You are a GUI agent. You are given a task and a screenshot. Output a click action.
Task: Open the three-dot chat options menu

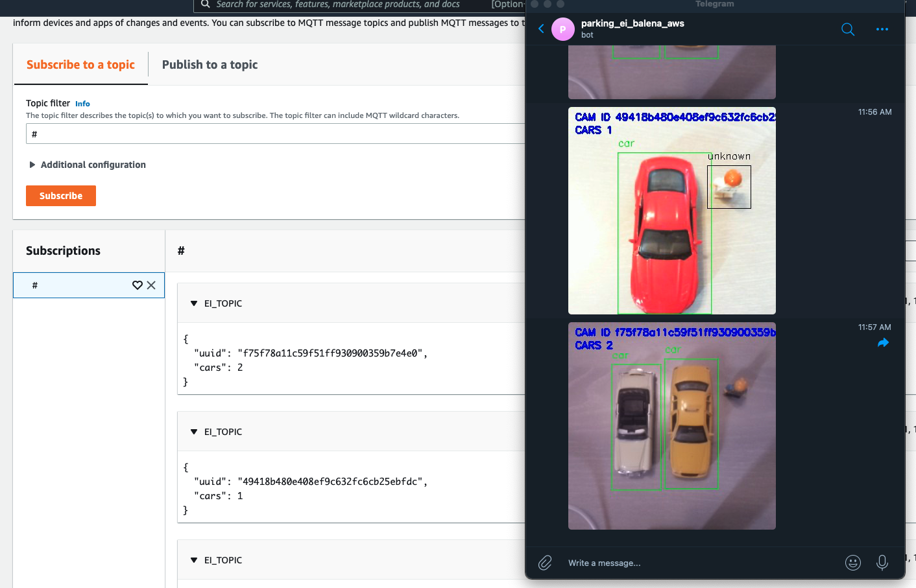pyautogui.click(x=882, y=29)
